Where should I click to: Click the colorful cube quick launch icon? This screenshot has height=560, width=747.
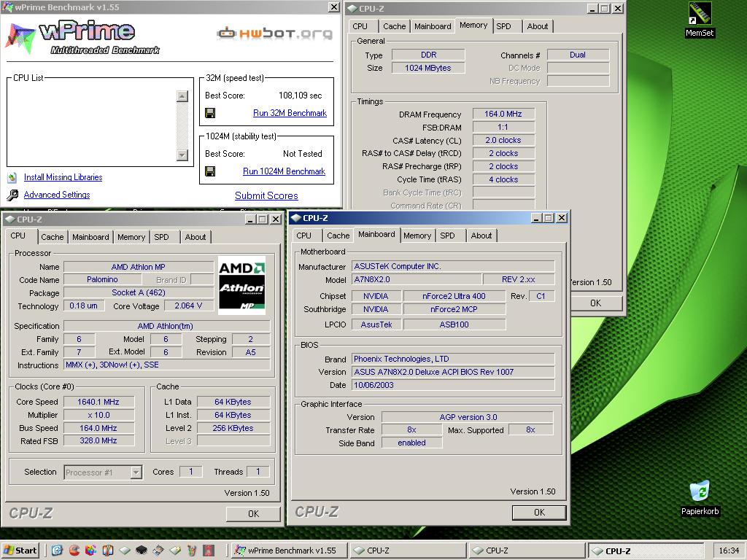click(x=90, y=551)
